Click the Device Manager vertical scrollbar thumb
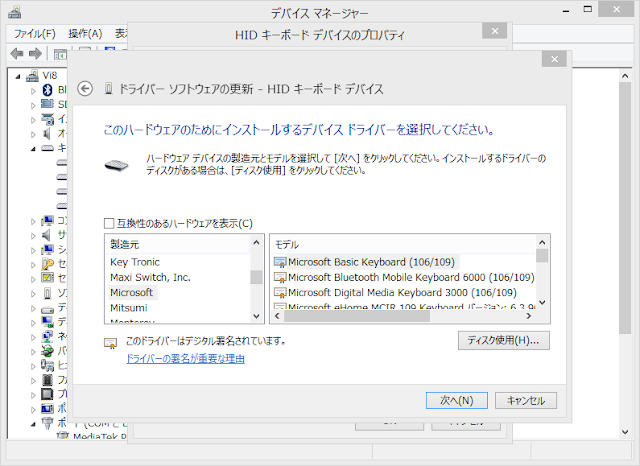640x466 pixels. (x=625, y=208)
